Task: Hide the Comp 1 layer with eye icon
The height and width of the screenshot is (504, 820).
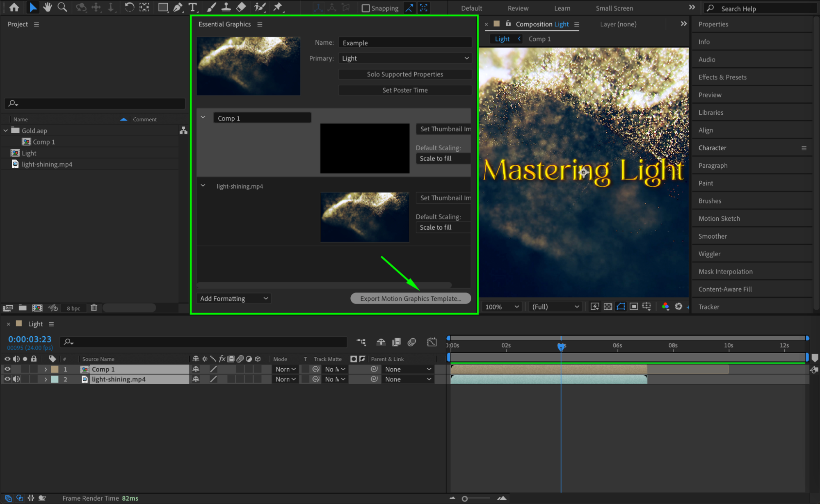Action: pos(7,369)
